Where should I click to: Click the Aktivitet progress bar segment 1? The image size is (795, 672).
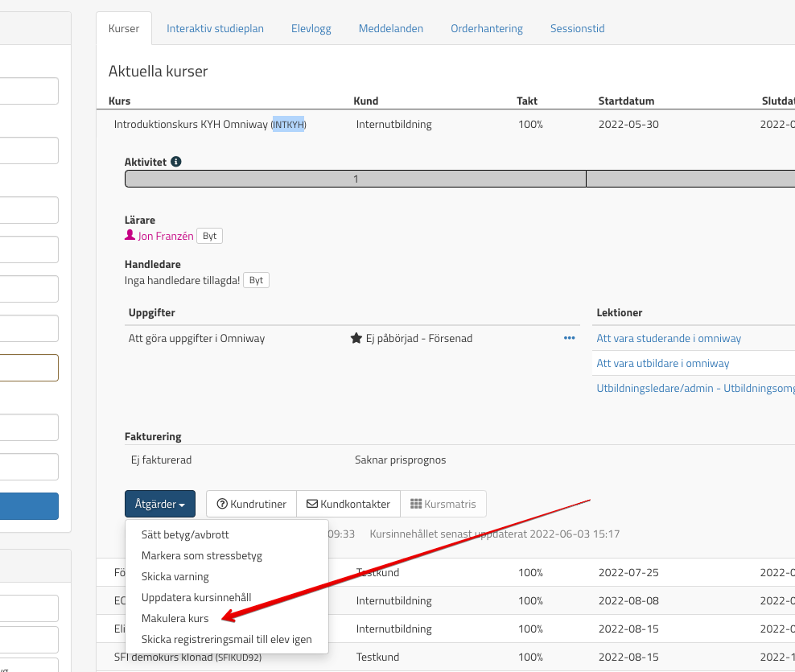(356, 179)
